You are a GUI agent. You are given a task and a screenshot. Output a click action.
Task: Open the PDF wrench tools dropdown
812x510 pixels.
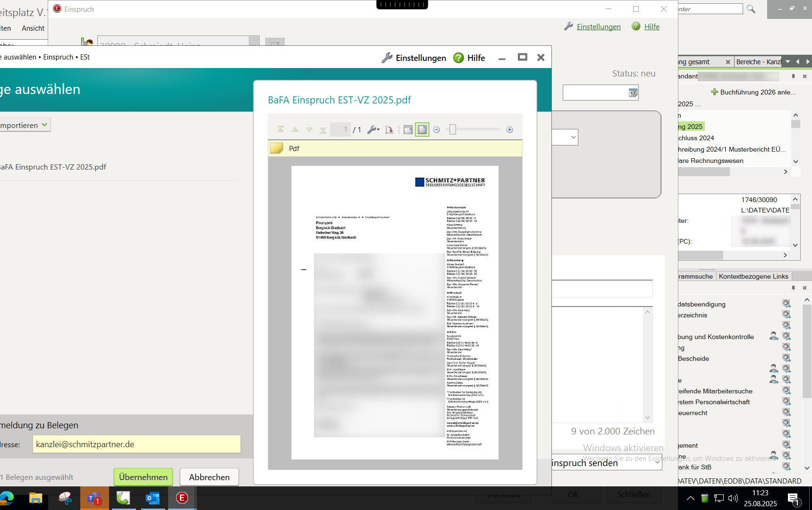373,129
